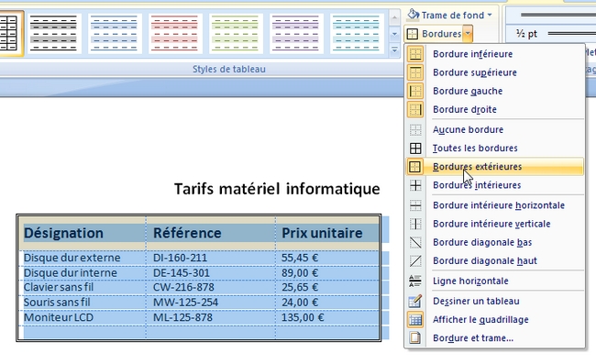Click the Disque dur externe cell
596x364 pixels.
click(82, 258)
